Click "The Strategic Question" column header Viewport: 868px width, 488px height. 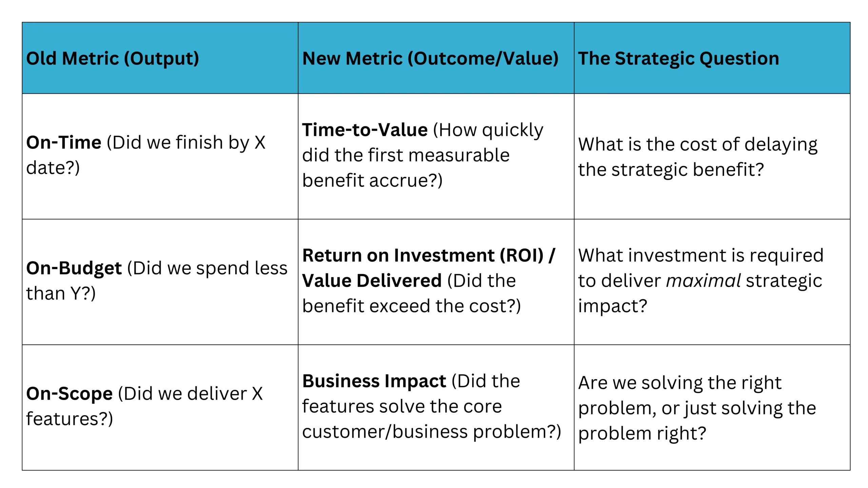(x=678, y=58)
